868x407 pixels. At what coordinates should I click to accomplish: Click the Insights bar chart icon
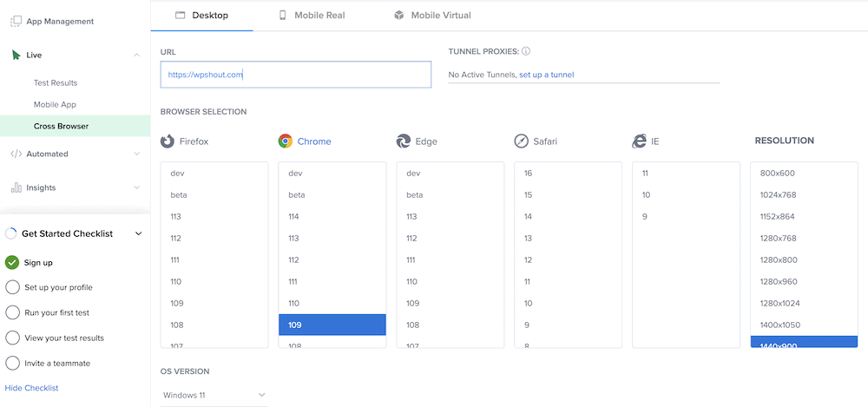click(16, 187)
